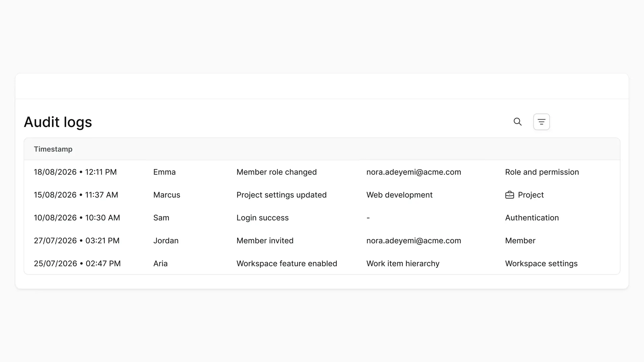Click timestamp 25/07/2026 • 02:47 PM
The width and height of the screenshot is (644, 362).
(77, 263)
